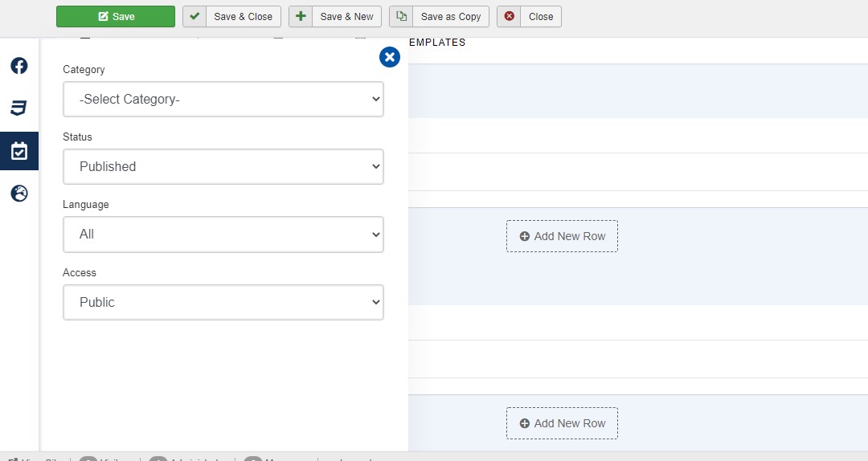The width and height of the screenshot is (868, 461).
Task: Click the copy icon on Save as Copy
Action: click(401, 17)
